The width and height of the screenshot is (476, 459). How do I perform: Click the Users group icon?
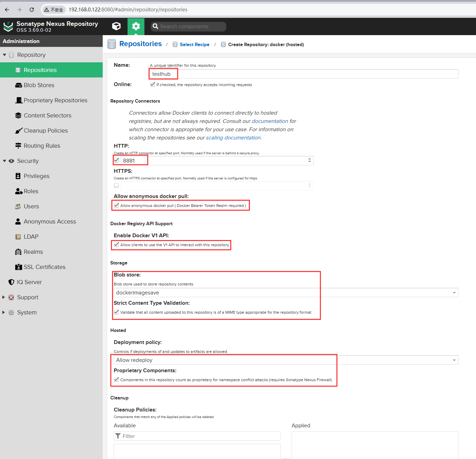click(18, 206)
